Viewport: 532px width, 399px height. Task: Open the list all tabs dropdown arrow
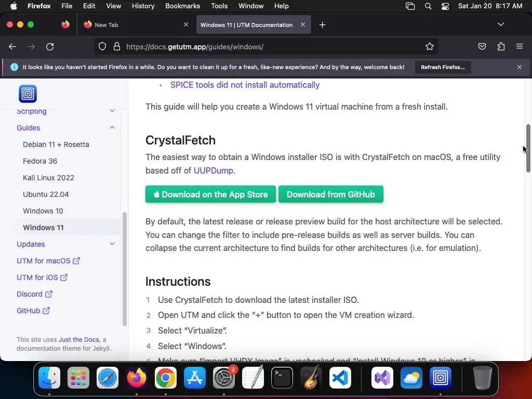(x=500, y=24)
